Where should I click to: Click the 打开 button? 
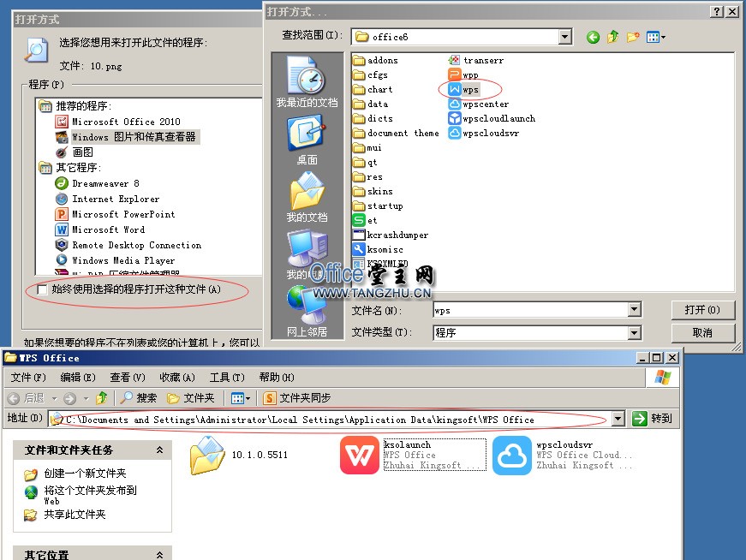click(702, 309)
